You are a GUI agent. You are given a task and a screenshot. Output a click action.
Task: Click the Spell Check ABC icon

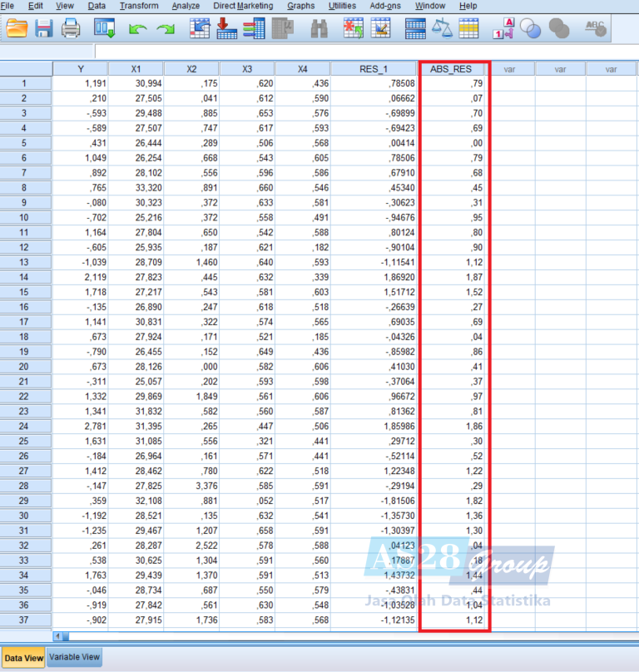click(595, 29)
